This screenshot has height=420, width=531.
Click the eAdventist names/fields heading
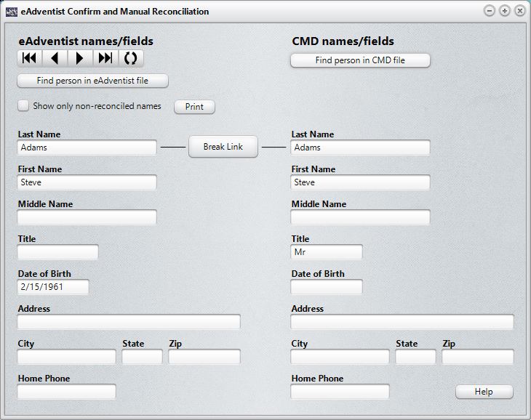86,41
